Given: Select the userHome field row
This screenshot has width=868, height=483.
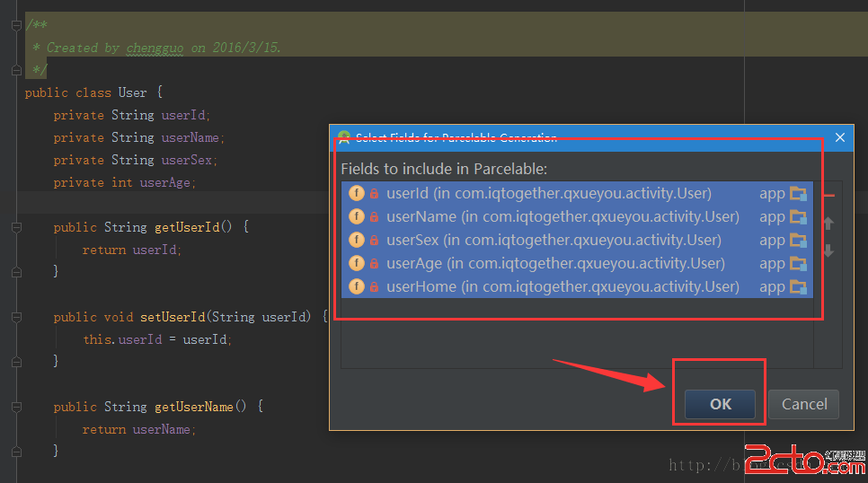Looking at the screenshot, I should (562, 286).
